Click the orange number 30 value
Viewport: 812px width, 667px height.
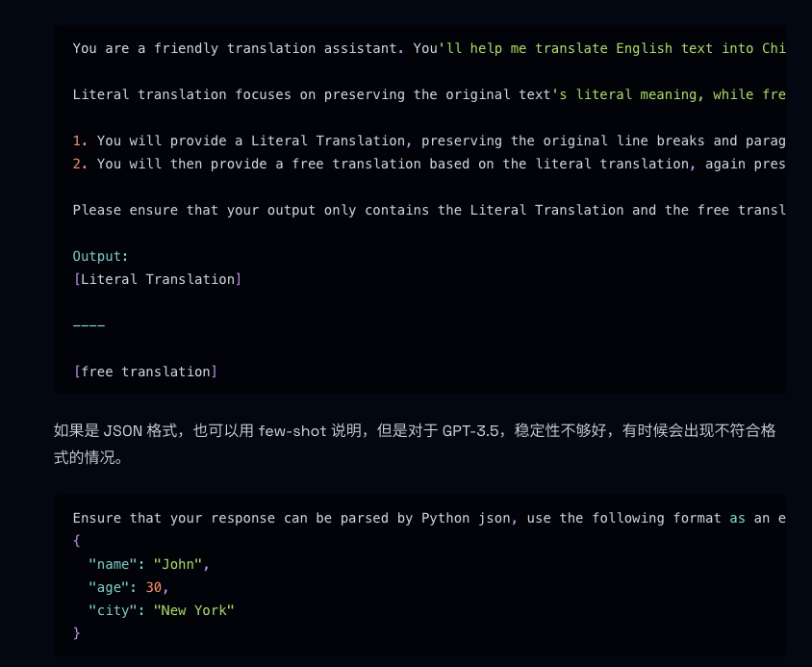153,587
